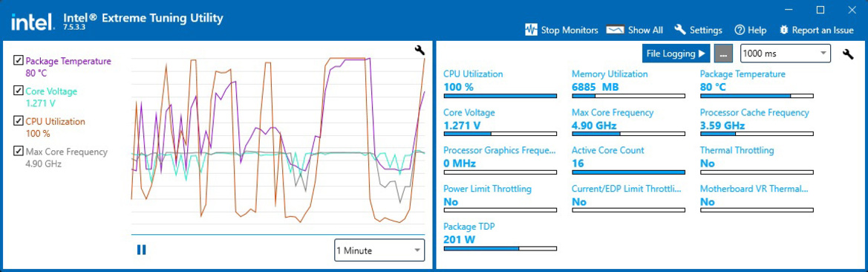Open graph settings wrench above chart
868x272 pixels.
(x=420, y=51)
